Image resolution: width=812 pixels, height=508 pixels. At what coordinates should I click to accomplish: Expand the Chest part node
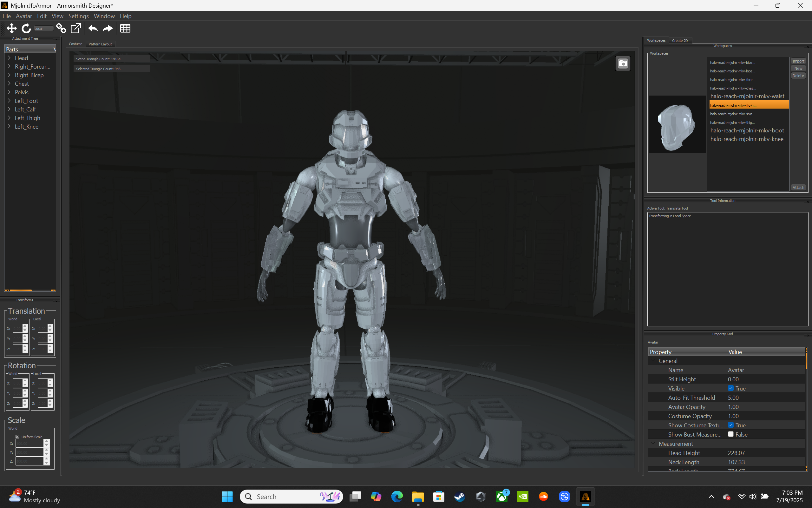pos(10,83)
